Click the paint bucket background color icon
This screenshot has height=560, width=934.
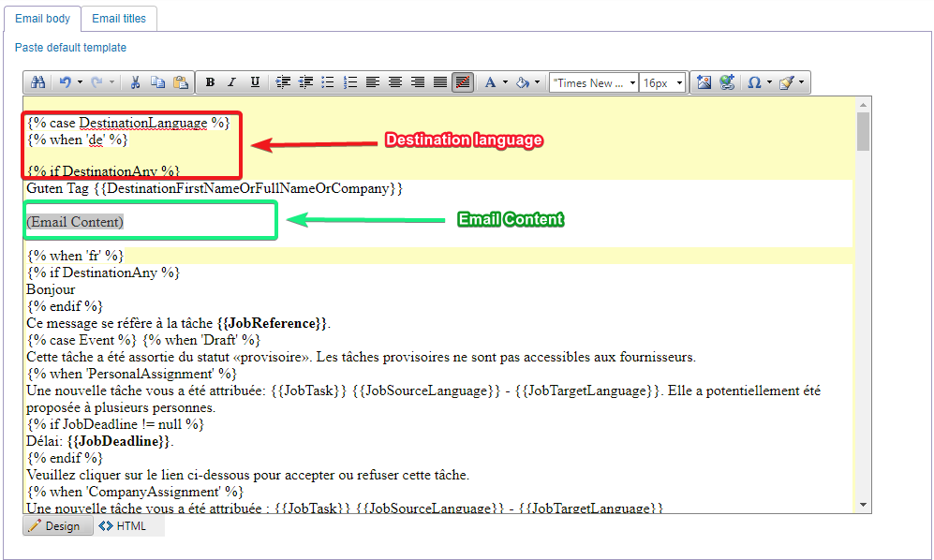pyautogui.click(x=524, y=82)
